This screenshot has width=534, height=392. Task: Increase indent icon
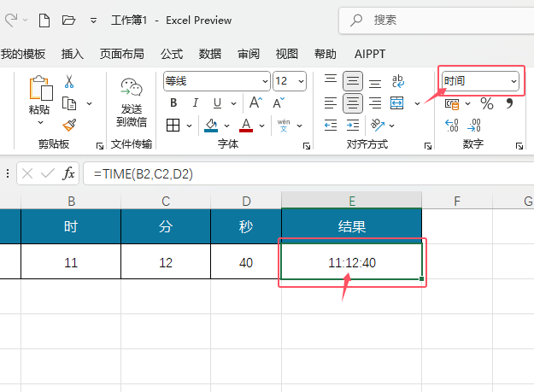tap(353, 126)
